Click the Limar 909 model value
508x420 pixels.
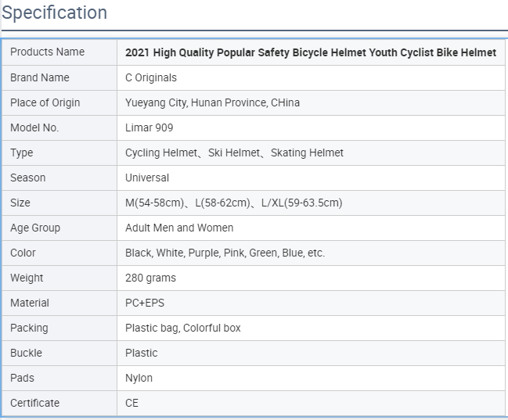149,127
